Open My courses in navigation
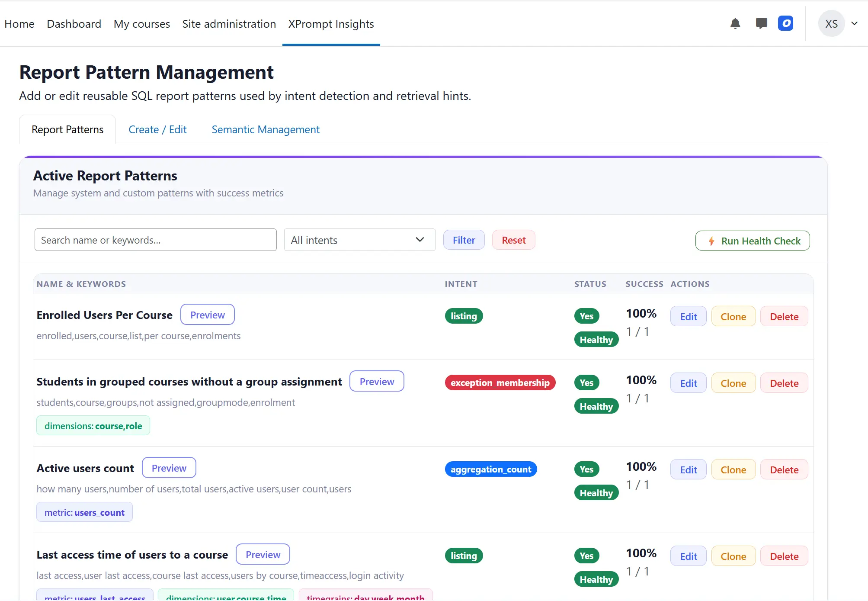This screenshot has height=601, width=868. (x=142, y=24)
